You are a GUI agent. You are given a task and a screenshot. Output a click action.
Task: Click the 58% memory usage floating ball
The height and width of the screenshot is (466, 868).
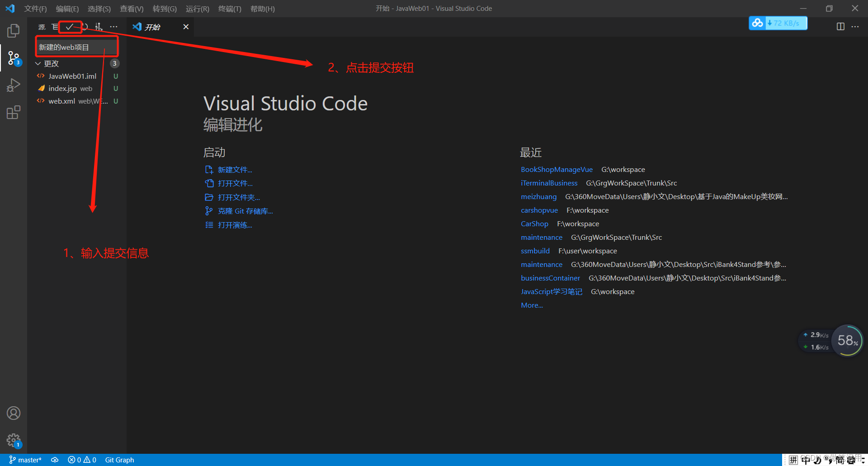point(847,340)
